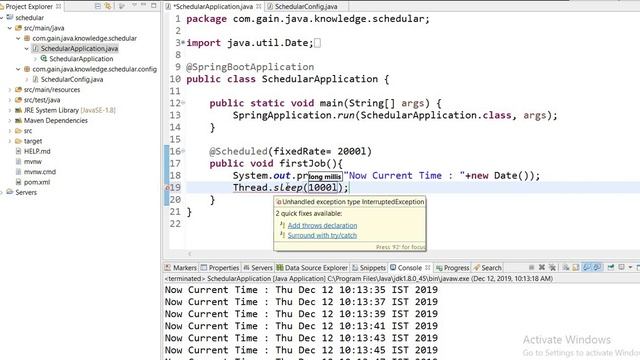Switch to SchedularApplication.java editor tab
Viewport: 640px width, 360px height.
coord(213,7)
